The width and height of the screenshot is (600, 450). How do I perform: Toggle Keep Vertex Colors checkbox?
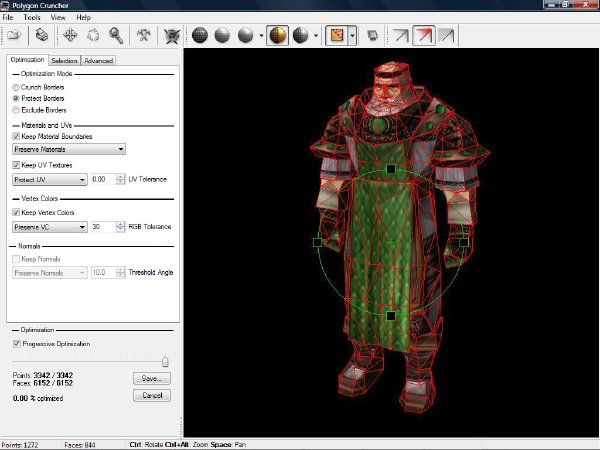tap(16, 212)
